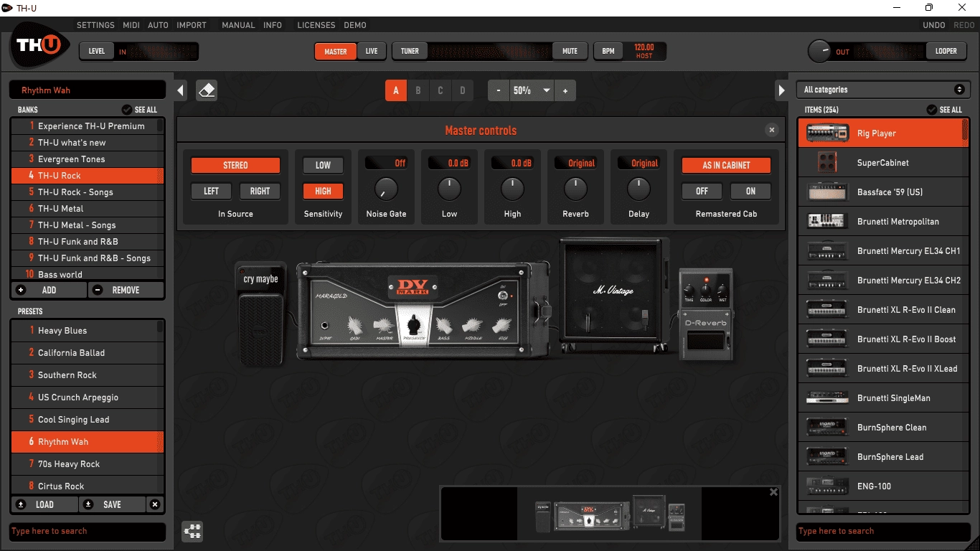
Task: Open IMPORT menu
Action: coord(192,25)
